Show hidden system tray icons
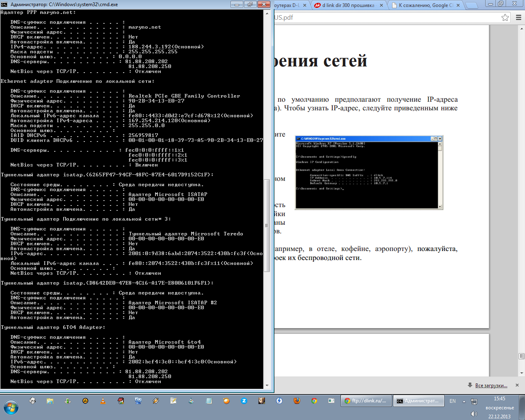The width and height of the screenshot is (525, 420). pos(464,401)
